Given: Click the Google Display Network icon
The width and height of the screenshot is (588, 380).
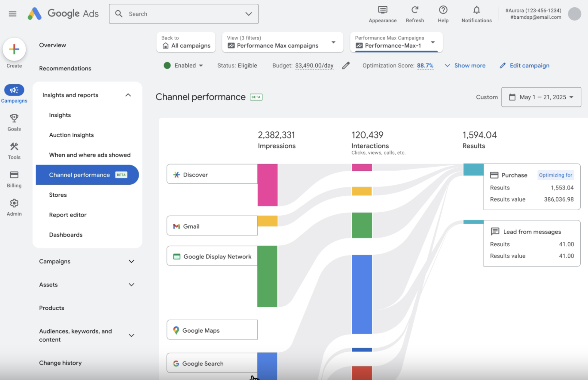Looking at the screenshot, I should [177, 257].
